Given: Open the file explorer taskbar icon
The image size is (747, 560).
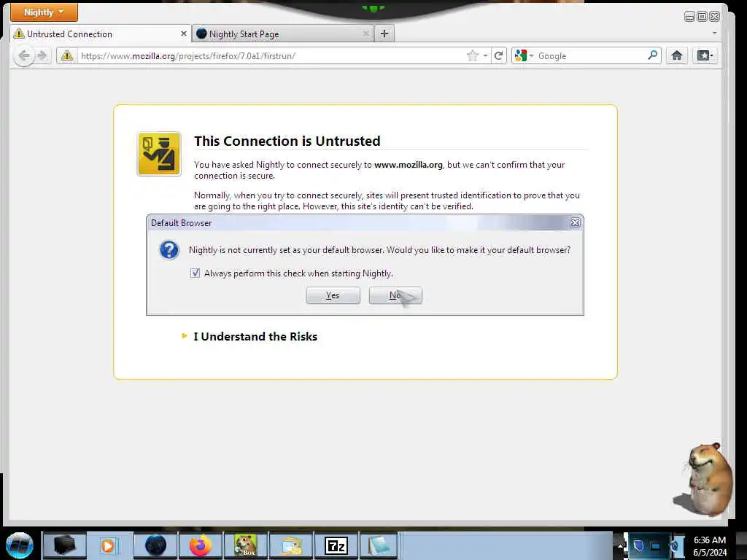Looking at the screenshot, I should pyautogui.click(x=291, y=545).
